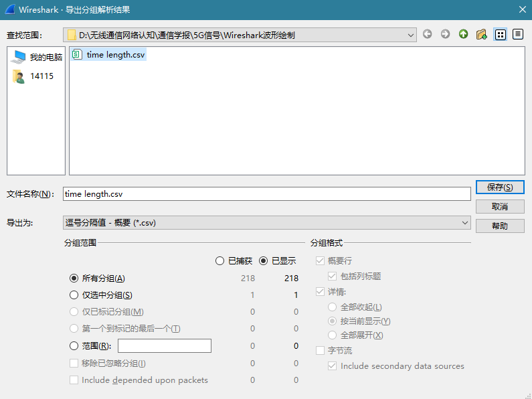Viewport: 532px width, 399px height.
Task: Click the 分组范围 group heading
Action: pos(80,243)
